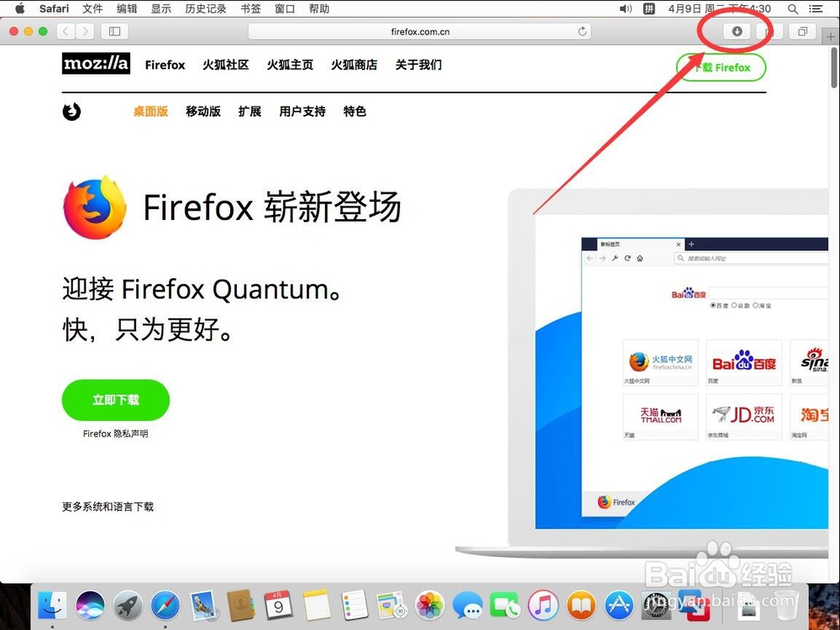Open the 火狐主页 nav link

tap(290, 65)
